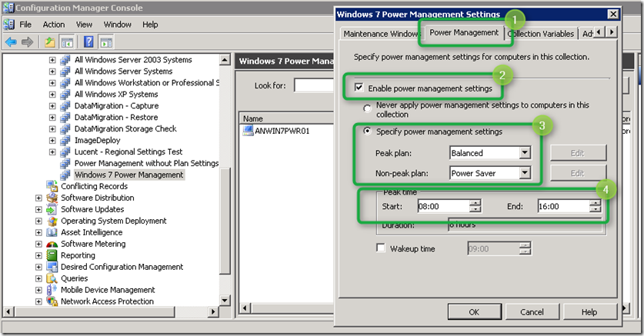Click the All Windows XP Systems collection icon
The height and width of the screenshot is (336, 644).
(x=65, y=95)
